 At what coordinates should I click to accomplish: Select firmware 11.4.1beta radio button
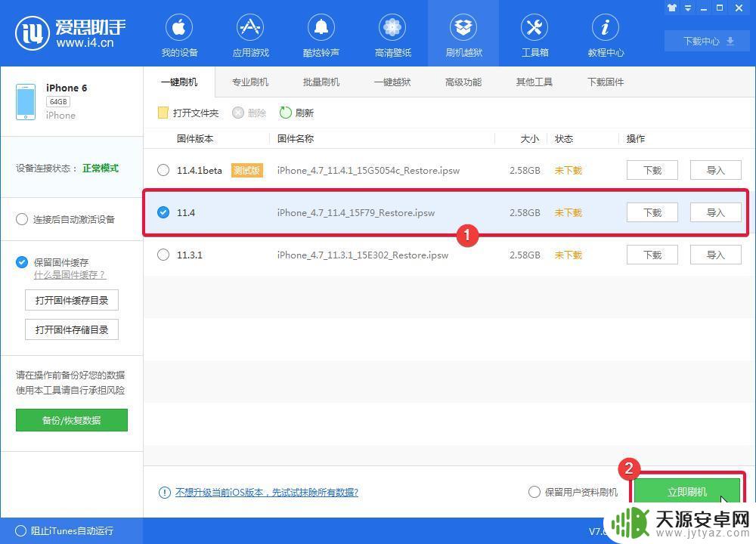[x=163, y=170]
